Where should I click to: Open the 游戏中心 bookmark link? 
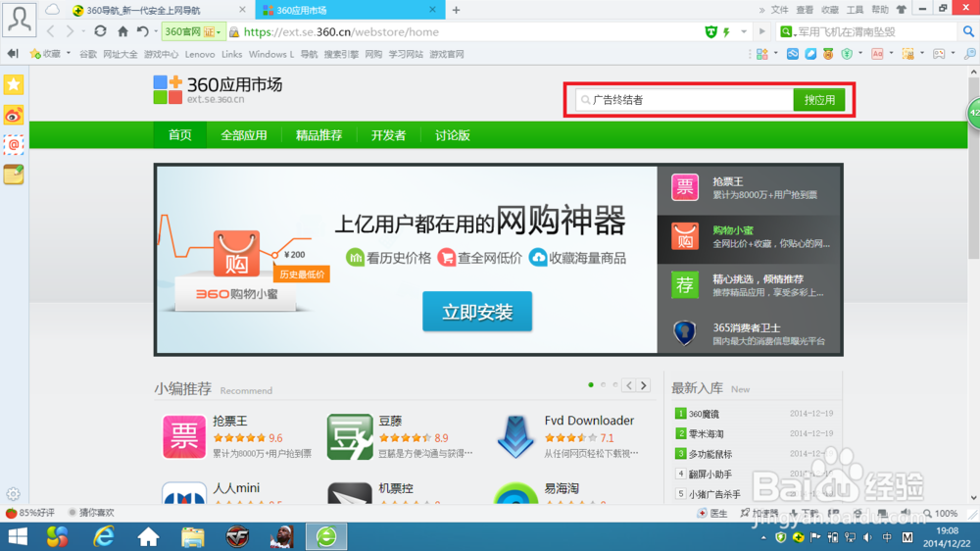[162, 54]
